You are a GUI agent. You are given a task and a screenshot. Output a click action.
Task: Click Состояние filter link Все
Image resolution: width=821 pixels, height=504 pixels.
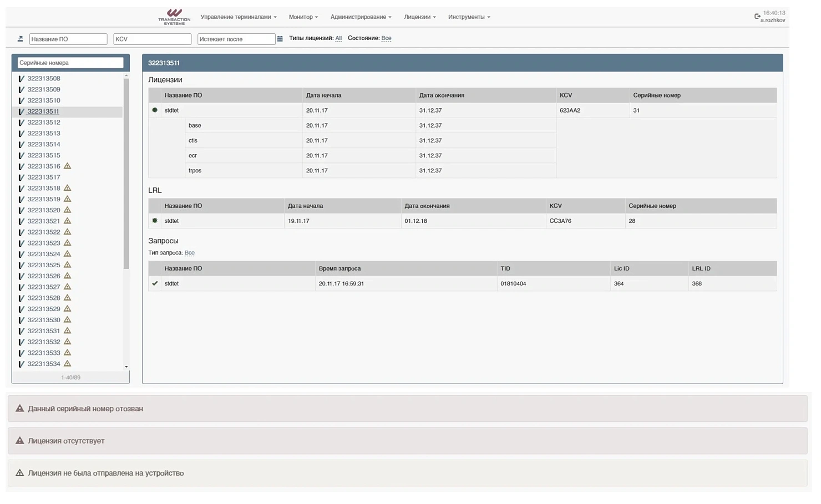point(386,38)
